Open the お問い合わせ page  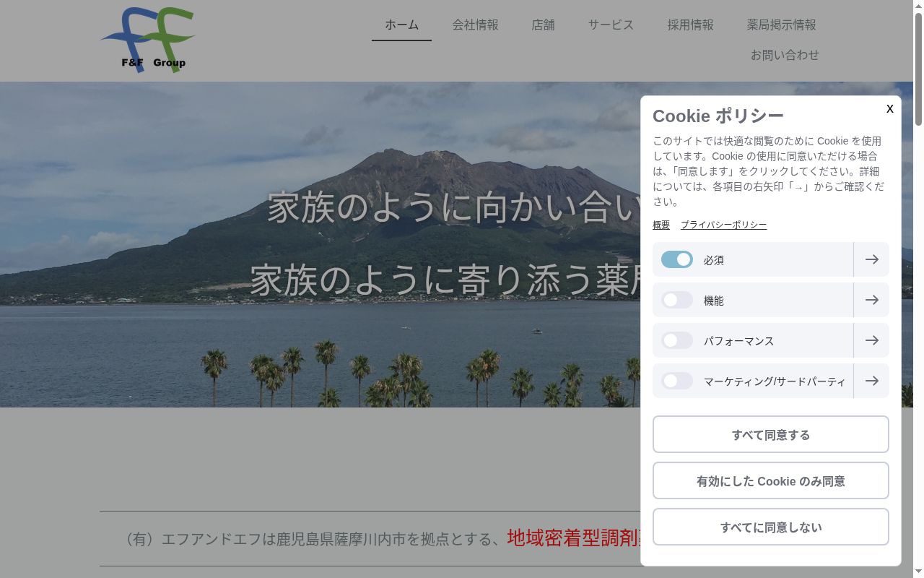[785, 55]
